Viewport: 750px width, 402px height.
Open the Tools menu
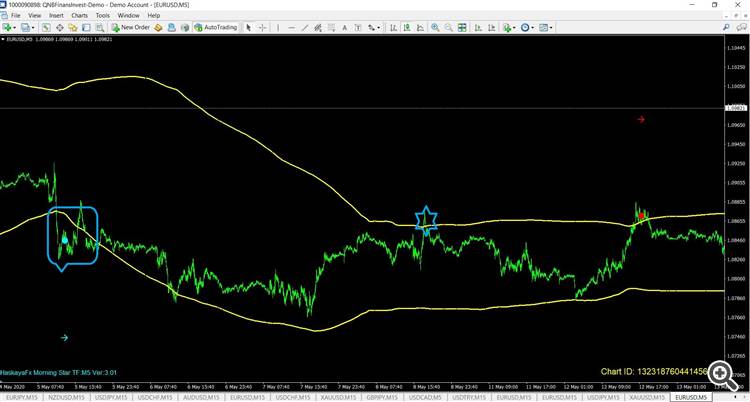pyautogui.click(x=102, y=15)
